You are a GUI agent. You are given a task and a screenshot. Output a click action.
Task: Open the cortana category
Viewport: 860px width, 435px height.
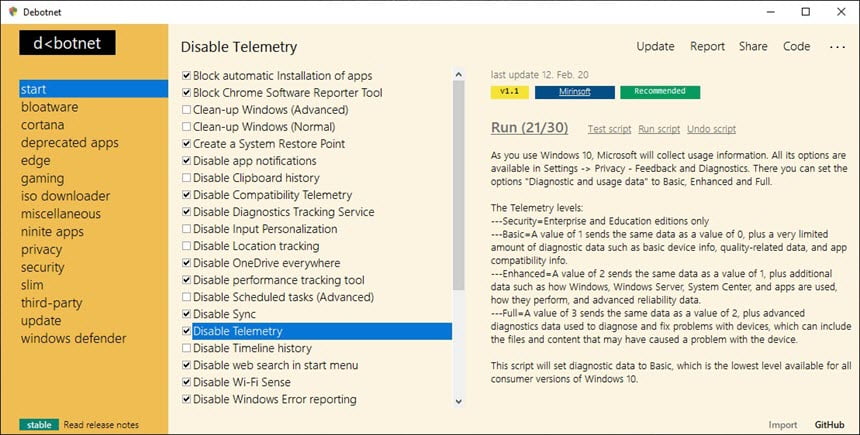42,125
